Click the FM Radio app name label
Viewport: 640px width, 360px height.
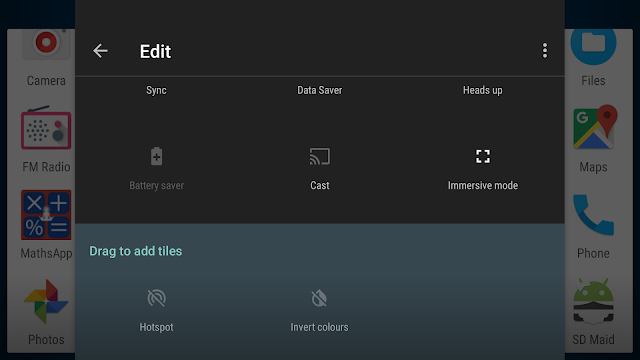[x=46, y=167]
